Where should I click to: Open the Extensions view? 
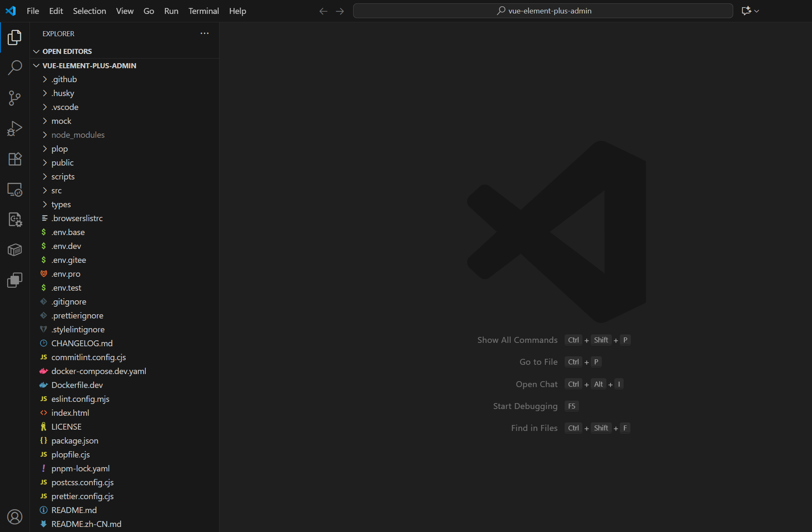tap(15, 159)
